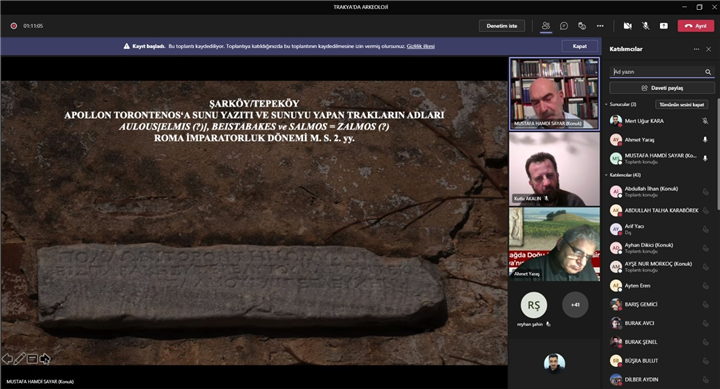This screenshot has height=389, width=720.
Task: Click Ahmet Yaraş video thumbnail
Action: point(554,244)
